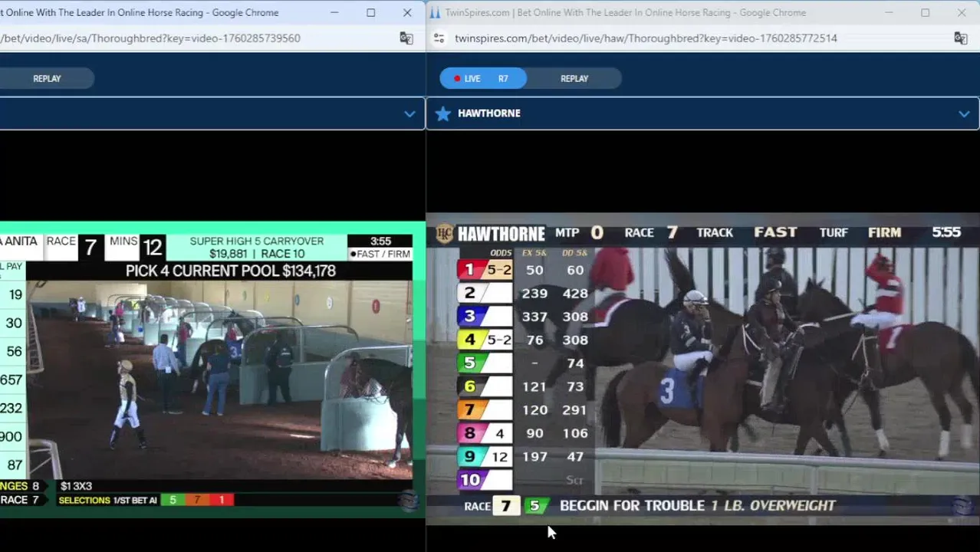Click the left window address bar URL
This screenshot has width=980, height=552.
(150, 38)
